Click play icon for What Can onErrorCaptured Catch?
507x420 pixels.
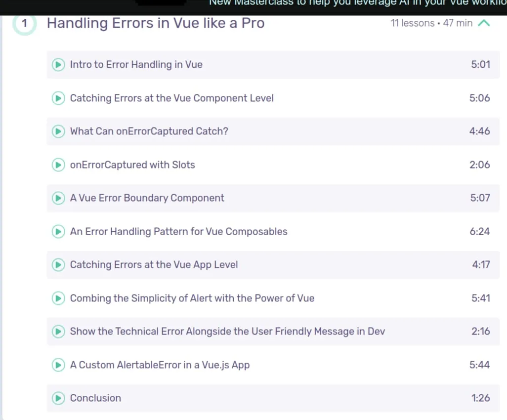(x=58, y=131)
